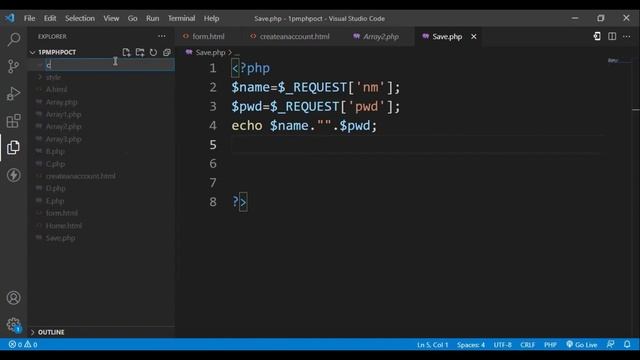Open E.php in the Explorer

(x=55, y=201)
